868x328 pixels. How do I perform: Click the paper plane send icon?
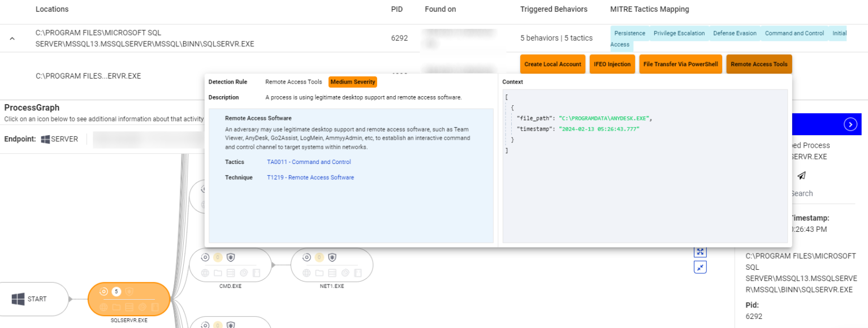click(801, 176)
